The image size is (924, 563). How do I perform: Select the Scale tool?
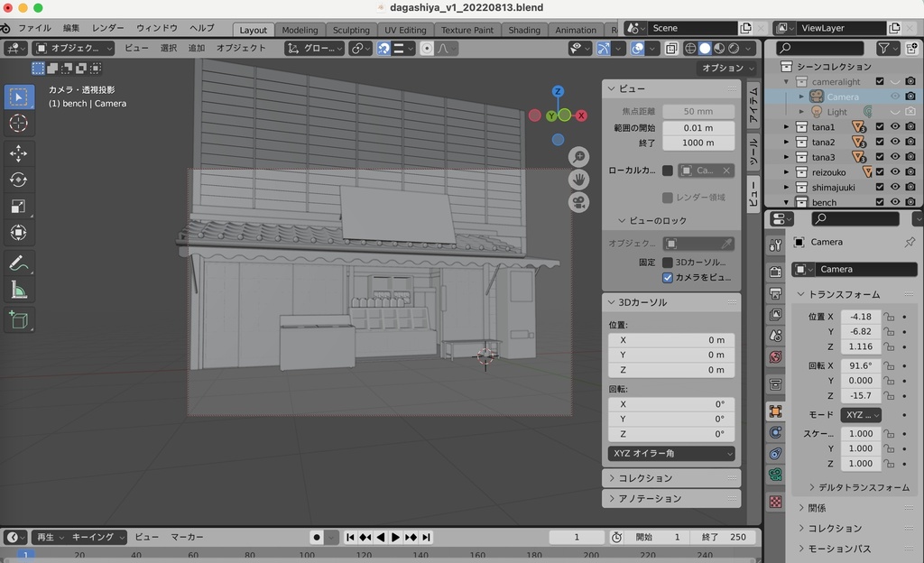click(x=20, y=203)
